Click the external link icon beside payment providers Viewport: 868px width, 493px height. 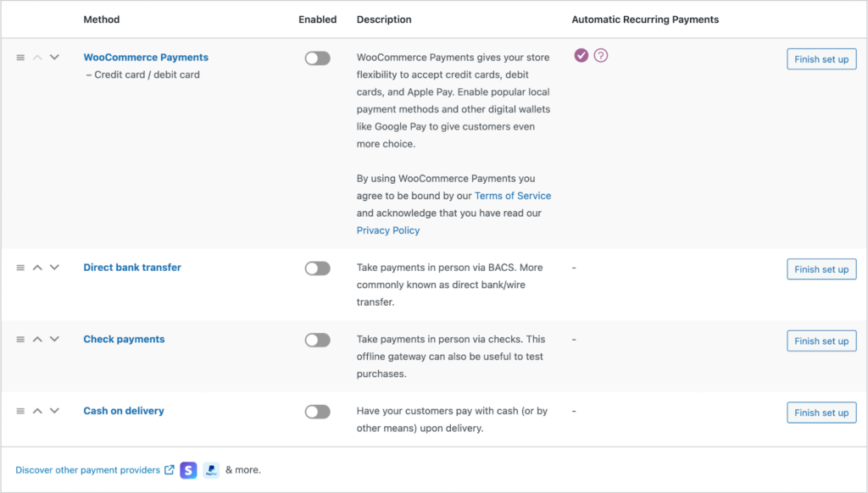[170, 470]
